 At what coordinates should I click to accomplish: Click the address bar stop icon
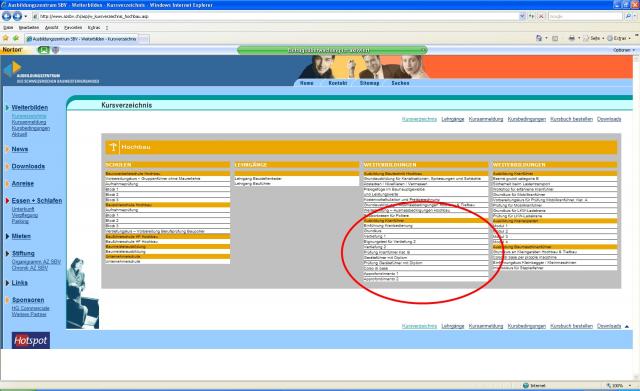tap(541, 16)
